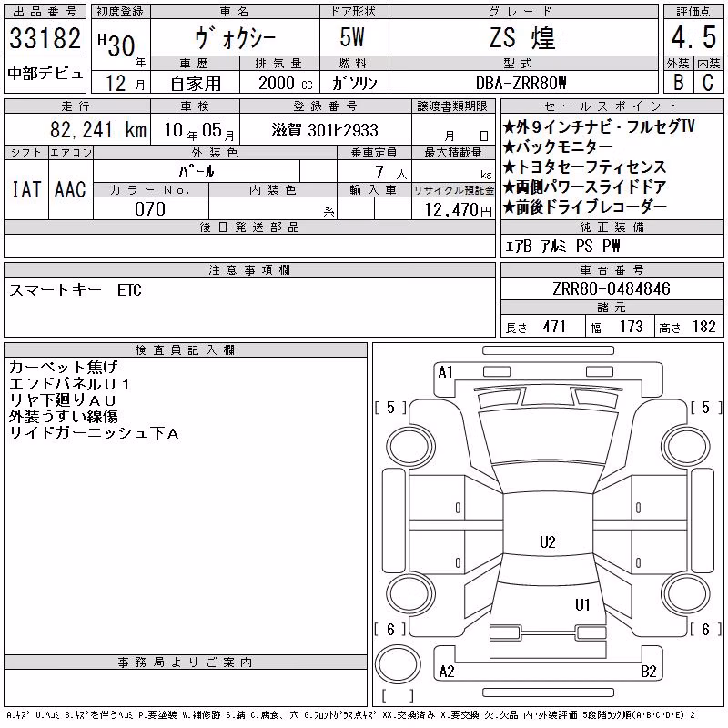Click exterior grade B
Image resolution: width=728 pixels, height=728 pixels.
678,83
